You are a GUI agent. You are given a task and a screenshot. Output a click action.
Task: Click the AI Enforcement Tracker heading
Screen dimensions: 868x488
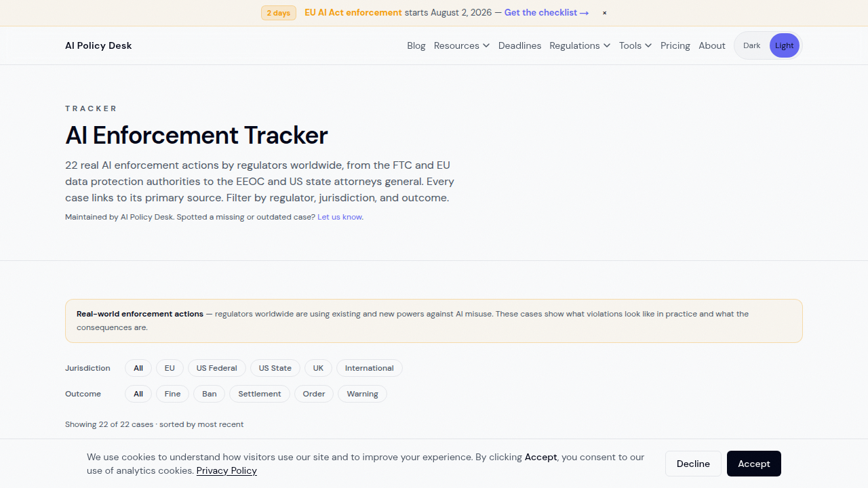(197, 136)
